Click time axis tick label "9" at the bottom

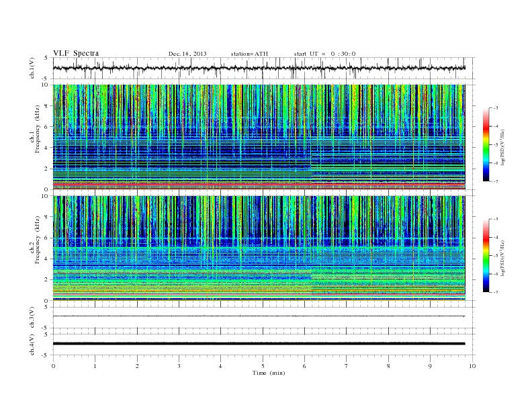(430, 366)
